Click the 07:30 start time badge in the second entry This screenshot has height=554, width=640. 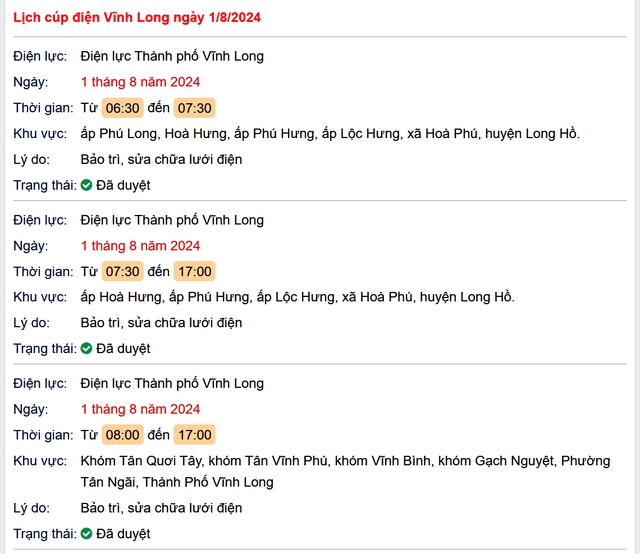click(x=123, y=272)
